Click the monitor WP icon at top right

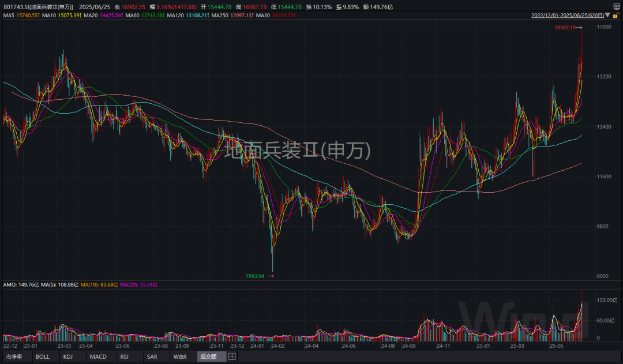point(616,7)
